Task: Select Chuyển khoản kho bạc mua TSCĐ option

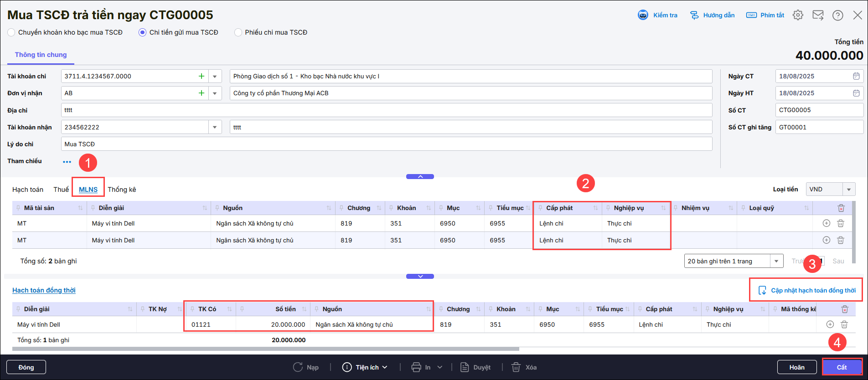Action: tap(11, 32)
